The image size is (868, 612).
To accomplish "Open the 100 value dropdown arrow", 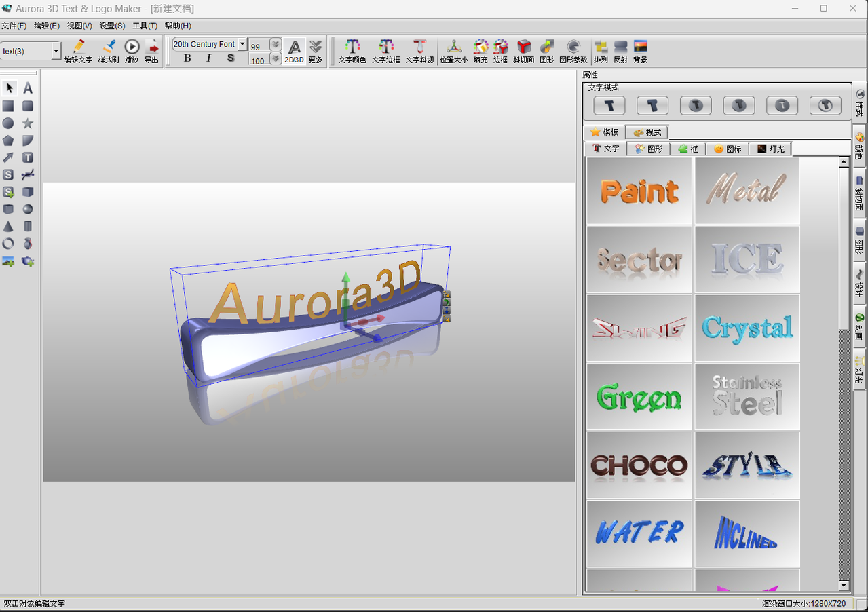I will 276,59.
